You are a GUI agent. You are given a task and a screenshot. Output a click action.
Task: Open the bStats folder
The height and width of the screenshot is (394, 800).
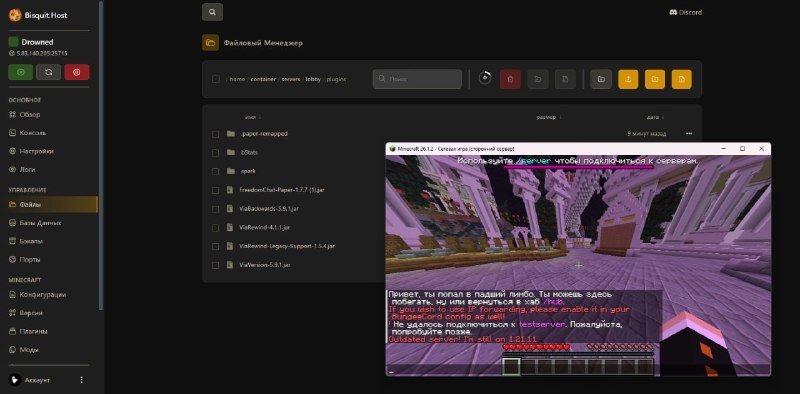[249, 152]
